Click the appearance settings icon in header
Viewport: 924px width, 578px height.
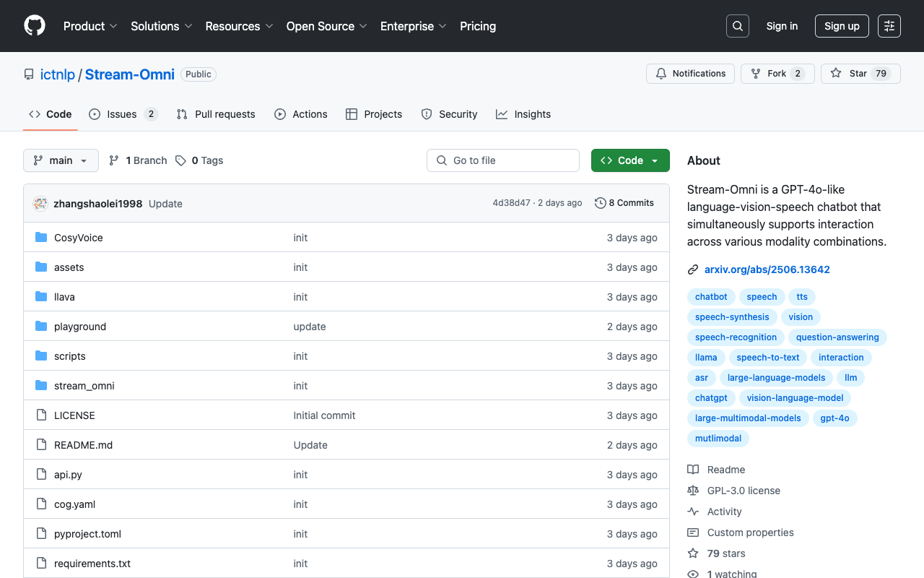point(889,26)
